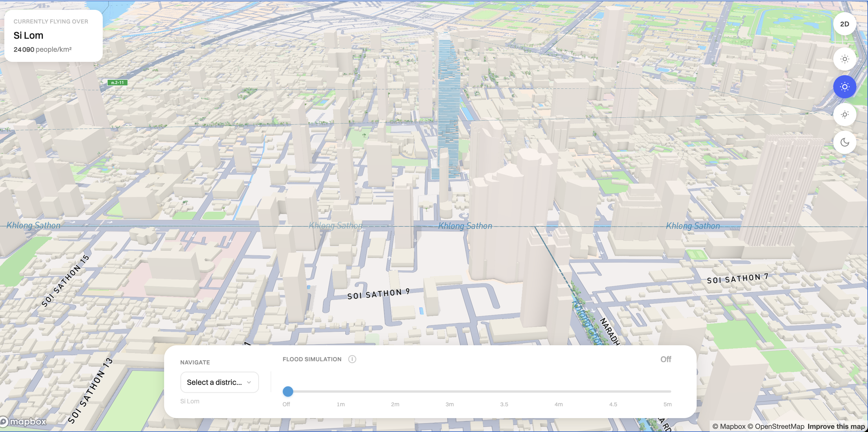Click the Si Lom label under the dropdown
Screen dimensions: 868x432
click(190, 401)
